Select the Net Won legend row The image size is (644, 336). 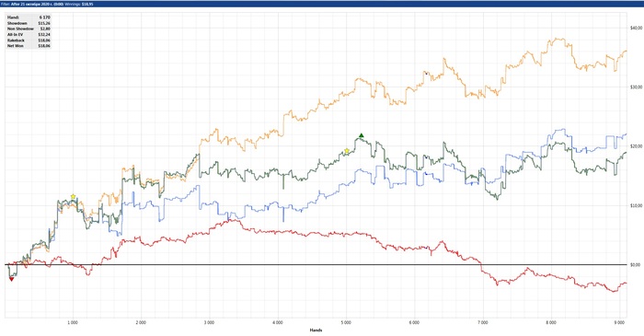[x=29, y=46]
